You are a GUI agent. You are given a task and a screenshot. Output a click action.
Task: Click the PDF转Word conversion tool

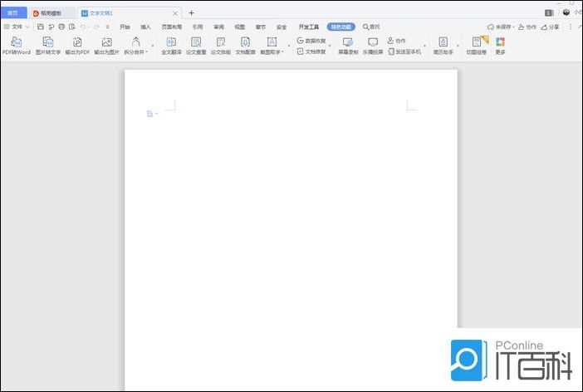tap(16, 45)
